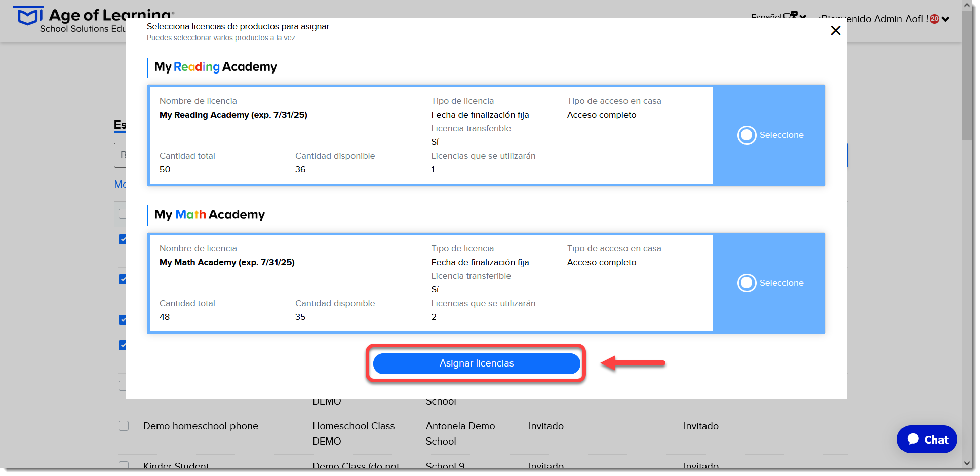
Task: Click the Asignar licencias button
Action: 477,363
